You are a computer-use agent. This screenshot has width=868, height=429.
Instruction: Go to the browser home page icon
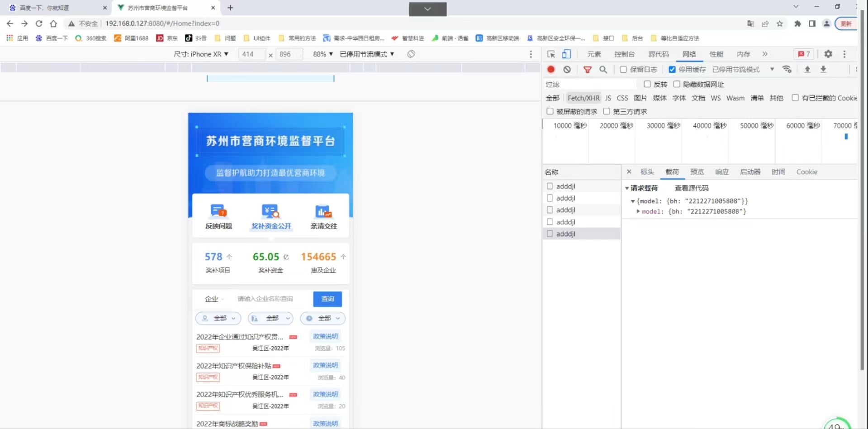click(x=53, y=24)
